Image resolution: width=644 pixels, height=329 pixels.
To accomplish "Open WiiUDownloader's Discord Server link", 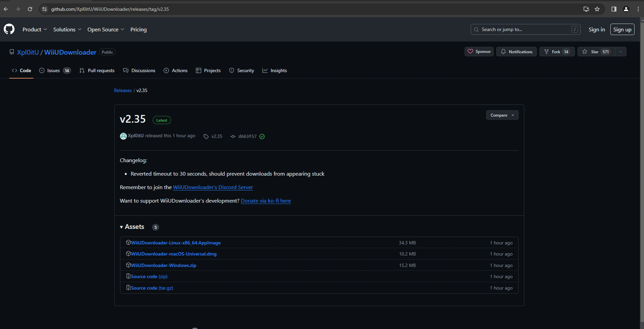I will pos(213,187).
